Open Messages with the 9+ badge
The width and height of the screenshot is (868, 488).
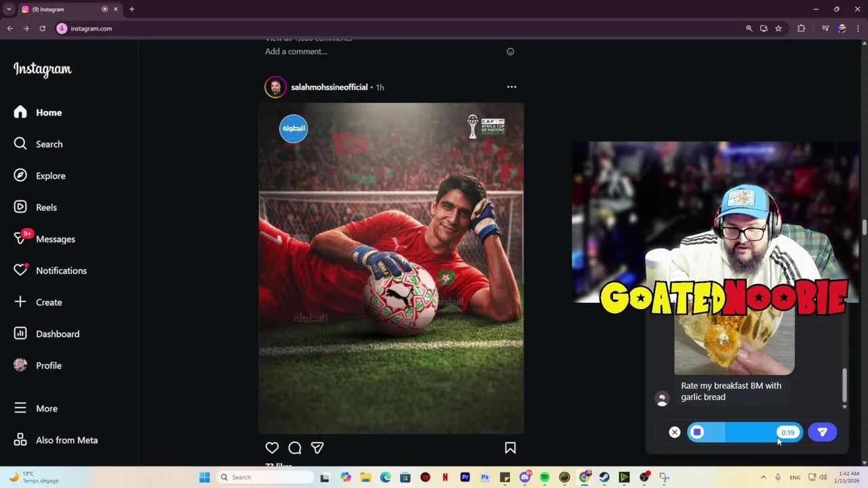[x=44, y=239]
